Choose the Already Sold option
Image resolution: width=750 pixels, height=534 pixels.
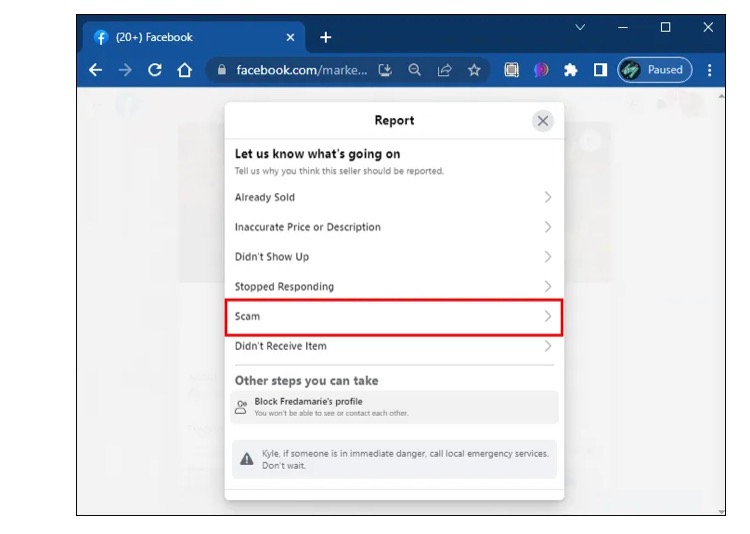pyautogui.click(x=393, y=197)
